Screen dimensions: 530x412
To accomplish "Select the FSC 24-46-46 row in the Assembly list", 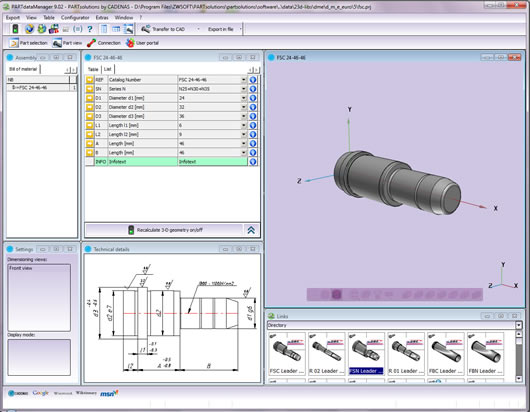I will point(42,88).
